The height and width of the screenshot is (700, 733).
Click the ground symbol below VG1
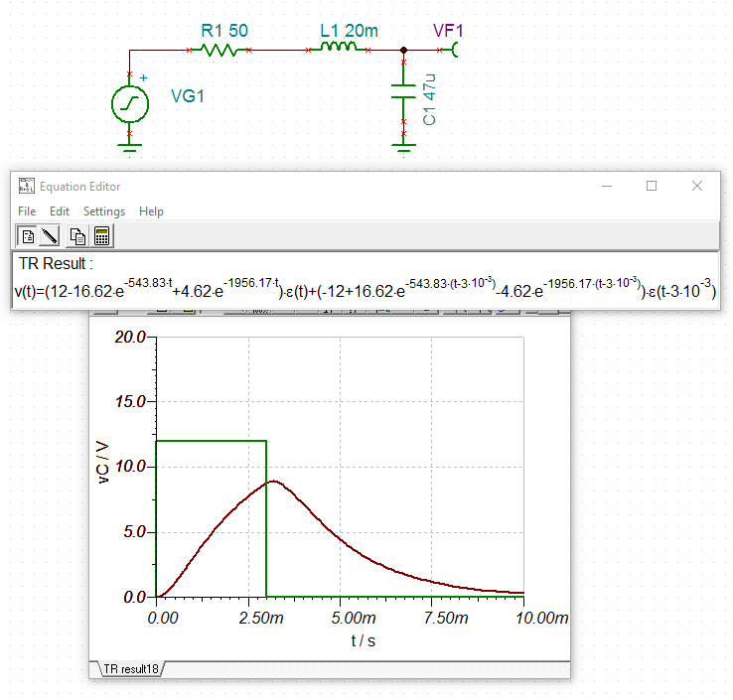[130, 148]
